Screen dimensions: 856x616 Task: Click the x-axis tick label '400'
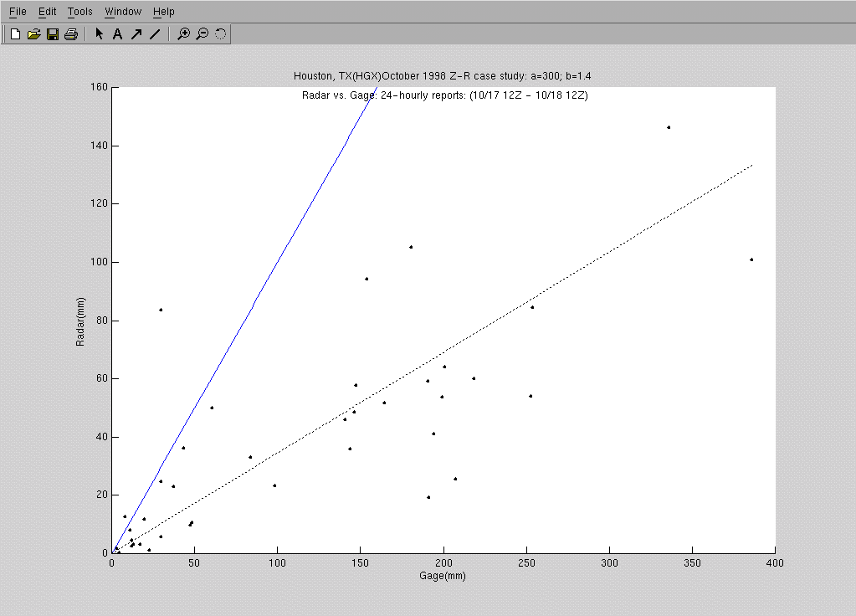tap(775, 563)
